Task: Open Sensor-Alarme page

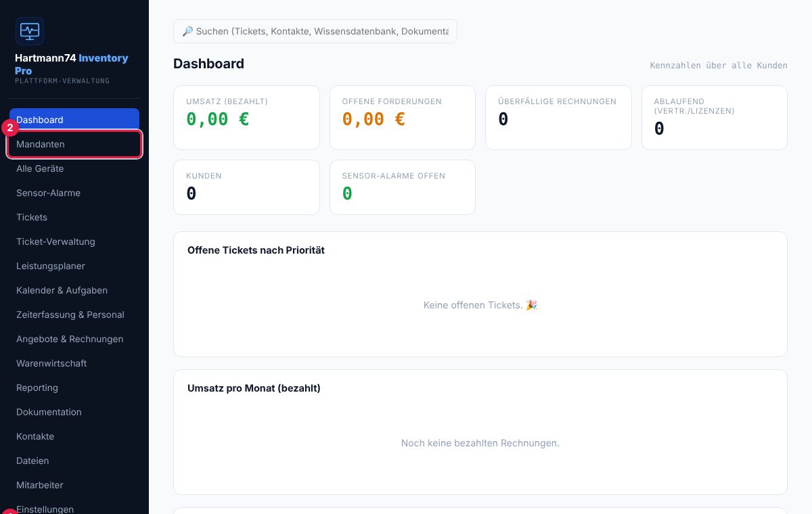Action: point(74,193)
